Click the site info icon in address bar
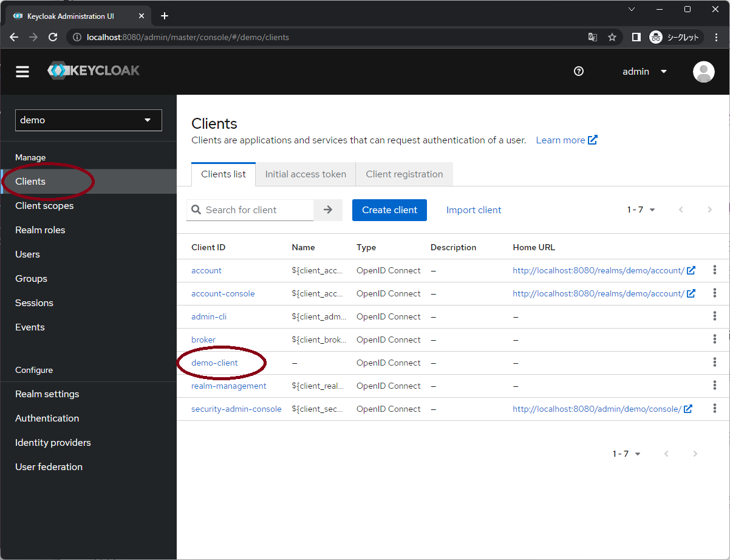 click(x=77, y=37)
